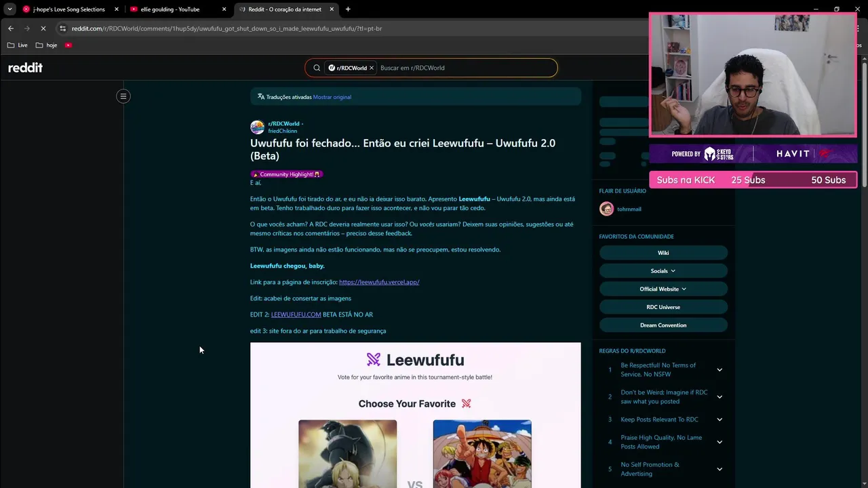The height and width of the screenshot is (488, 868).
Task: Expand rule 5 No Self Promotion
Action: tap(719, 469)
